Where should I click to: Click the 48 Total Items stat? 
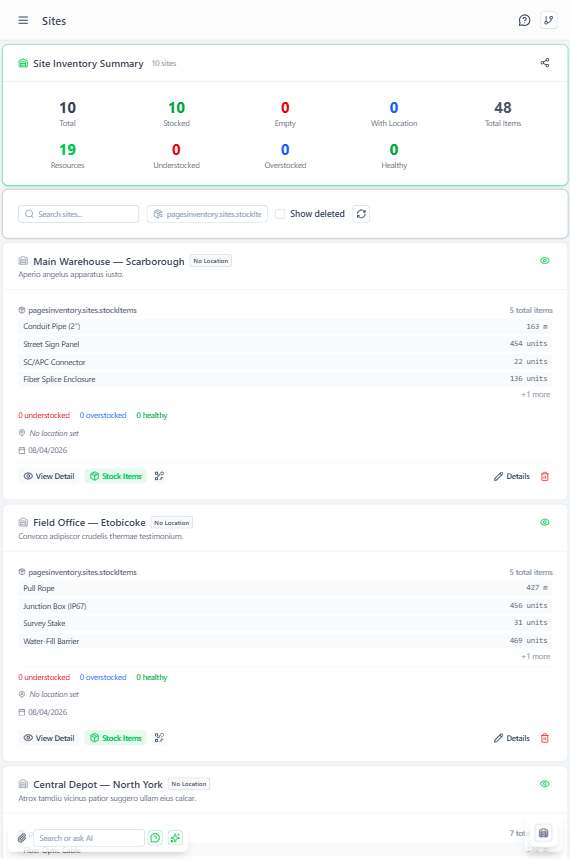[x=503, y=113]
